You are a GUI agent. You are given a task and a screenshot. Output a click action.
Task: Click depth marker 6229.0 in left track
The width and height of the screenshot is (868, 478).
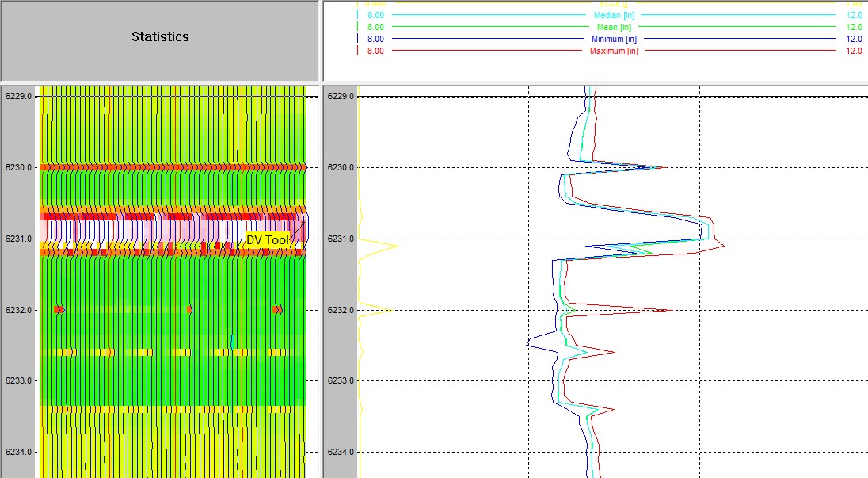19,96
